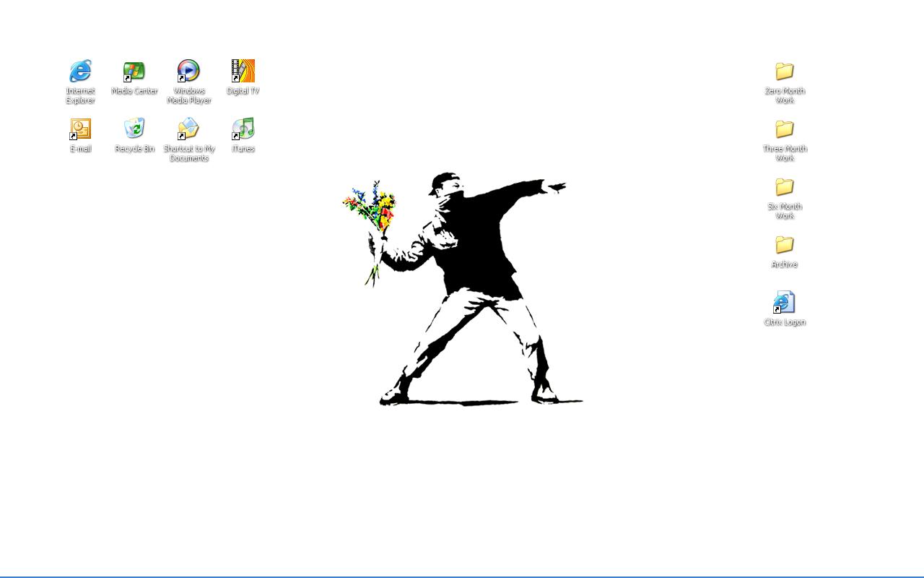Click the thrower's cap in the wallpaper
This screenshot has height=578, width=924.
(x=443, y=181)
